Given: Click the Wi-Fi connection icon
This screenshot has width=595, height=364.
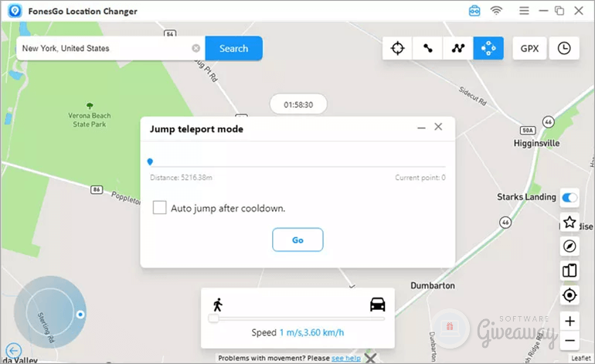Looking at the screenshot, I should tap(496, 11).
